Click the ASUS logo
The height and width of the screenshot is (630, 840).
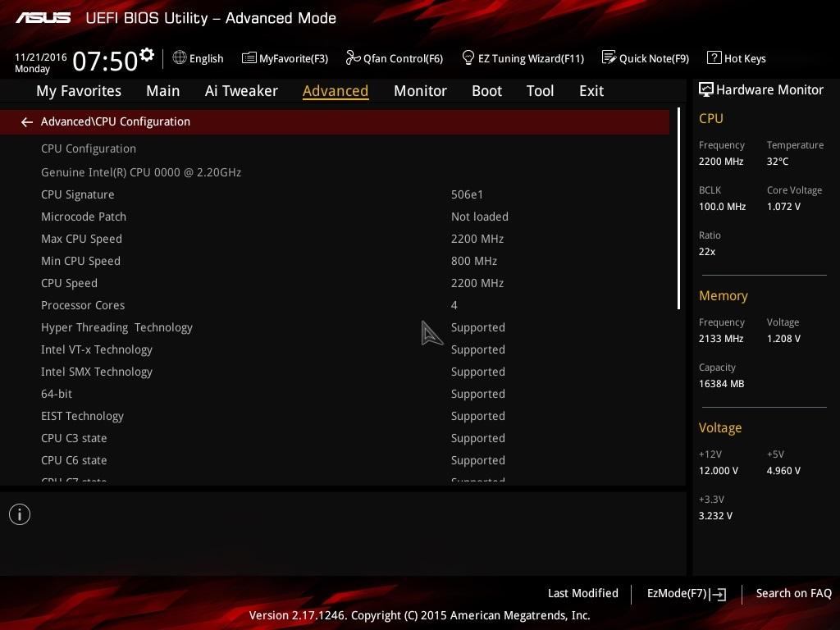pyautogui.click(x=43, y=18)
